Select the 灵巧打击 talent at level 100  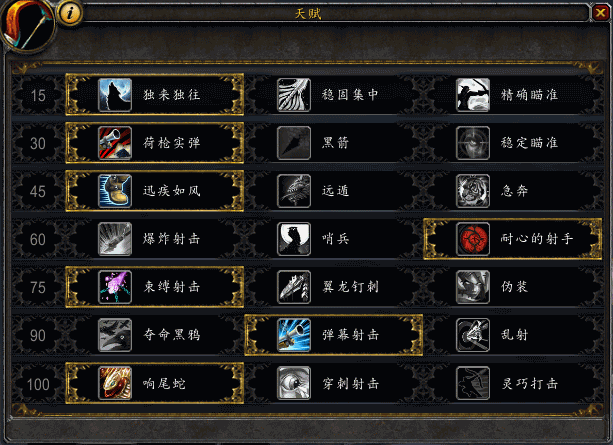point(513,383)
